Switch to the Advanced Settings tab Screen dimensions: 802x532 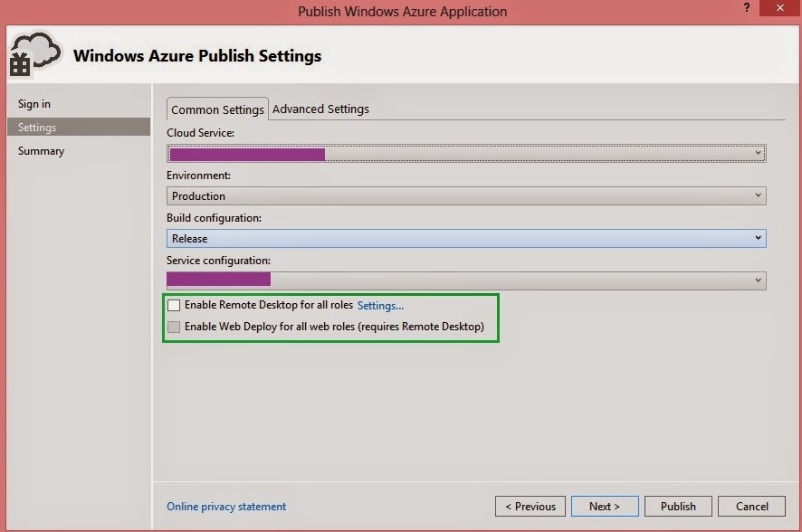coord(320,109)
